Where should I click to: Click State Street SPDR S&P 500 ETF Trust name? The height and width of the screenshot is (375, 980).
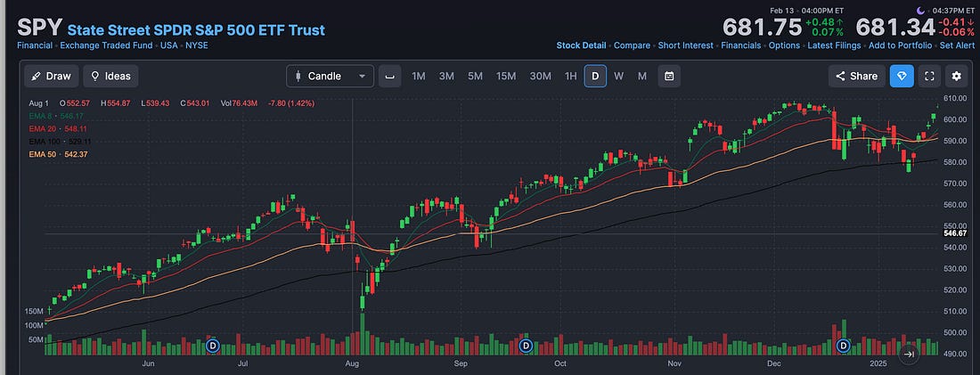(196, 29)
